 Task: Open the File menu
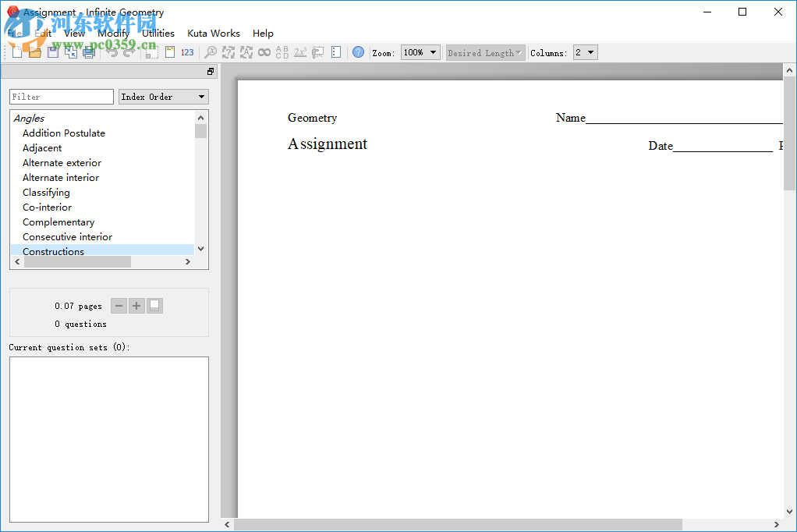pos(15,33)
